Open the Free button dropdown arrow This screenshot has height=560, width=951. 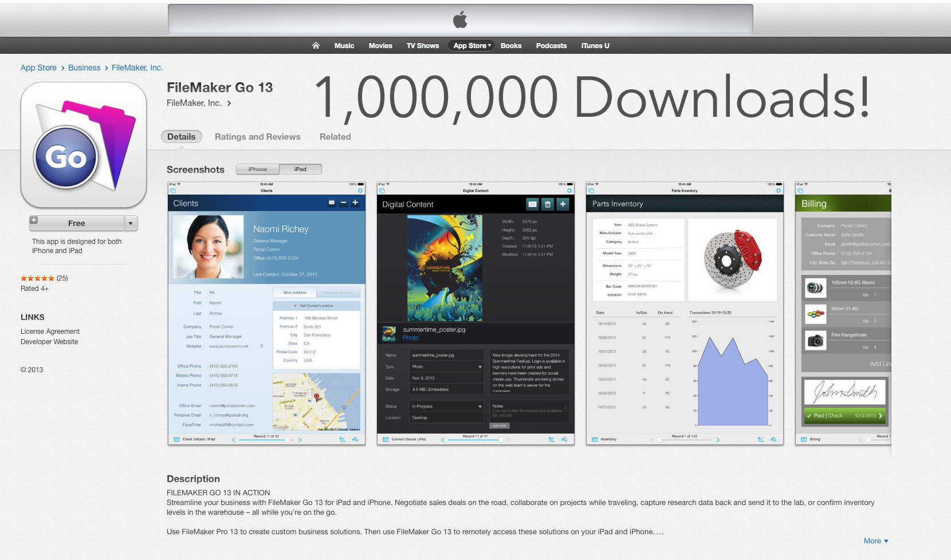tap(131, 223)
